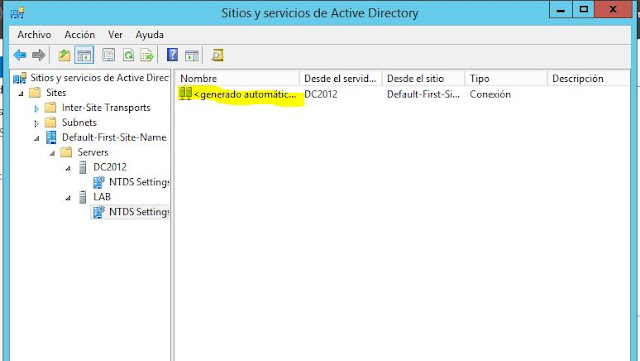The image size is (640, 361).
Task: Select root 'Sitios y servicios de Active Direc' label
Action: (100, 78)
